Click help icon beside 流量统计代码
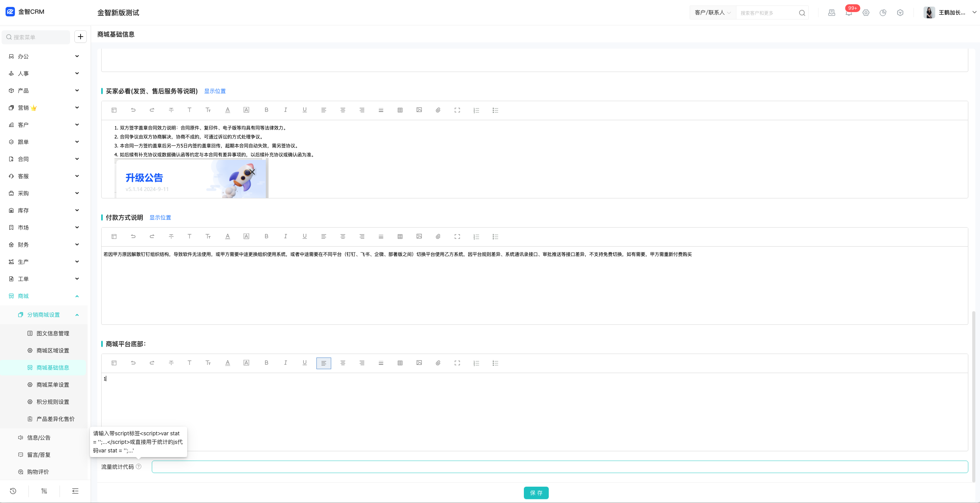980x503 pixels. click(x=139, y=466)
